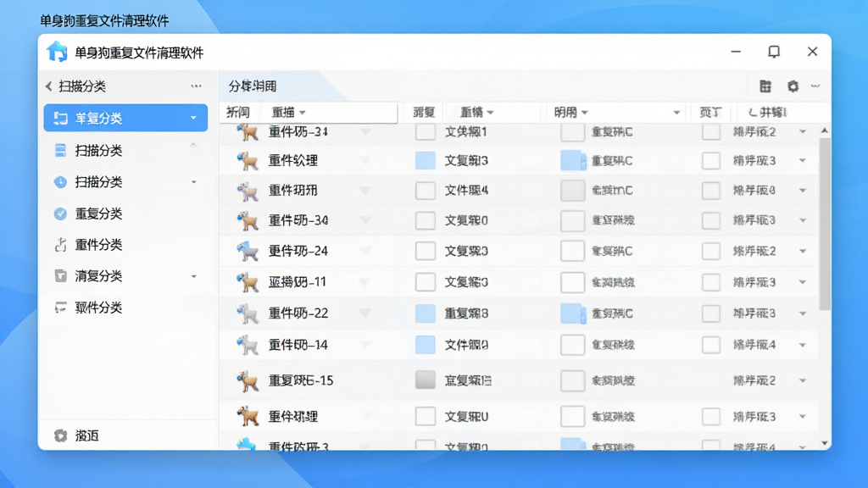
Task: Open dropdown arrow at far right of first row
Action: 803,131
